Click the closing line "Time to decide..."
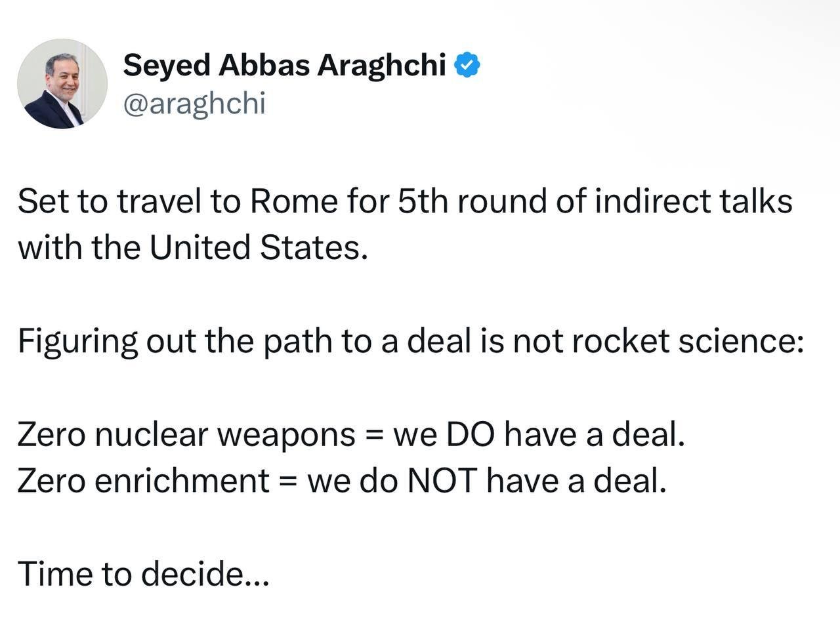 point(143,574)
